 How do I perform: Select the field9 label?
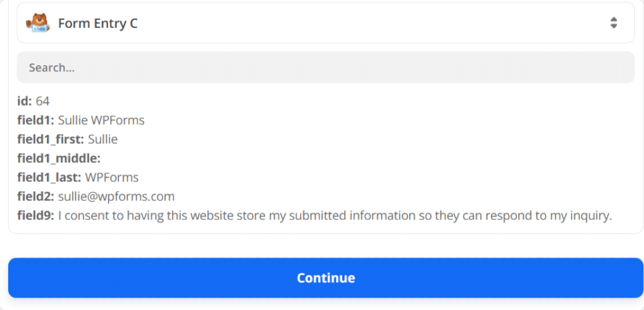pos(36,216)
